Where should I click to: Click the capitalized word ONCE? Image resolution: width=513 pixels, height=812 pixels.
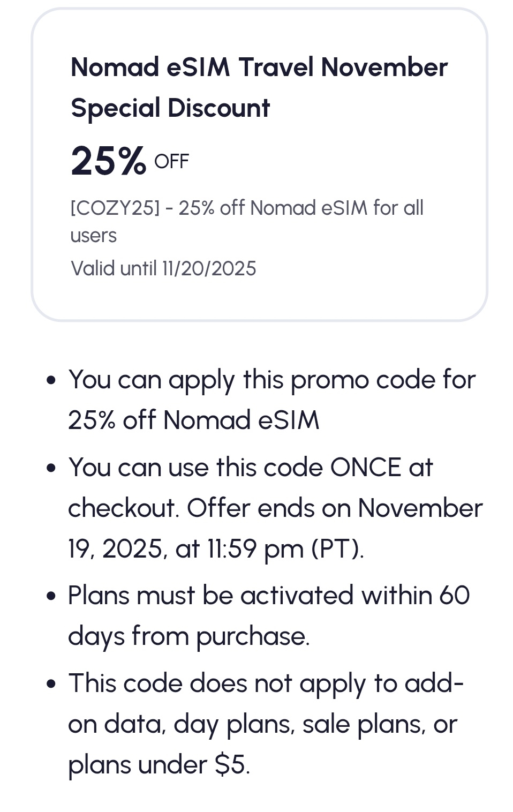pyautogui.click(x=365, y=468)
